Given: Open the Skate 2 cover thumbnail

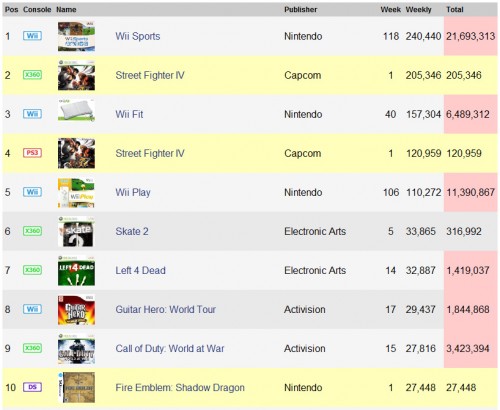Looking at the screenshot, I should click(76, 231).
